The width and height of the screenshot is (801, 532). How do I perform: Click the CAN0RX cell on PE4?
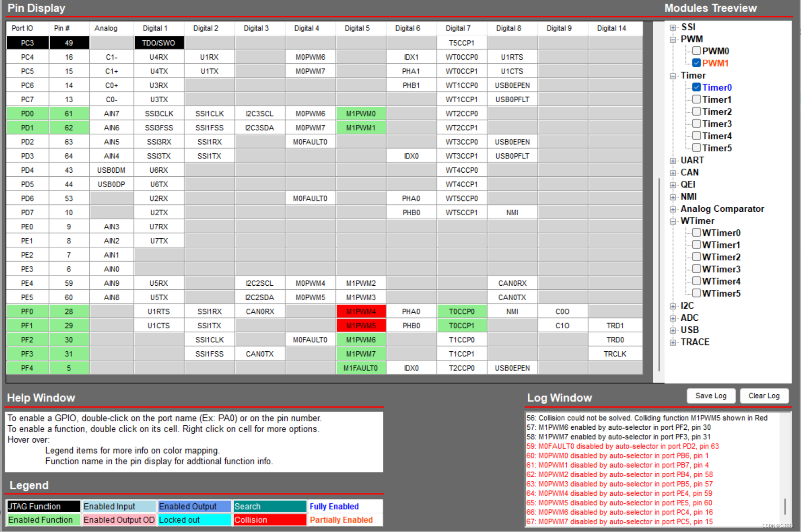point(512,283)
